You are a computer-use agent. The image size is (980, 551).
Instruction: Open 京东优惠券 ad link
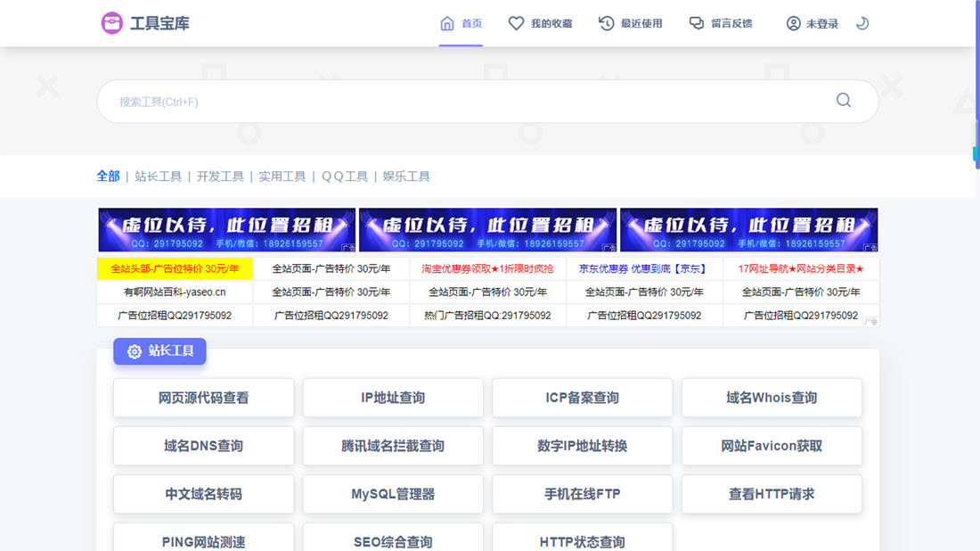tap(643, 268)
